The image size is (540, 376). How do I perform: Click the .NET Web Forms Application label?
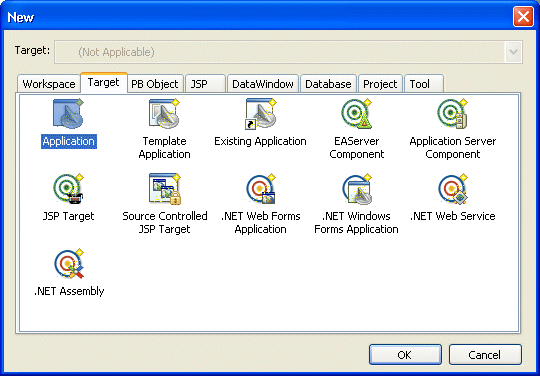[261, 222]
